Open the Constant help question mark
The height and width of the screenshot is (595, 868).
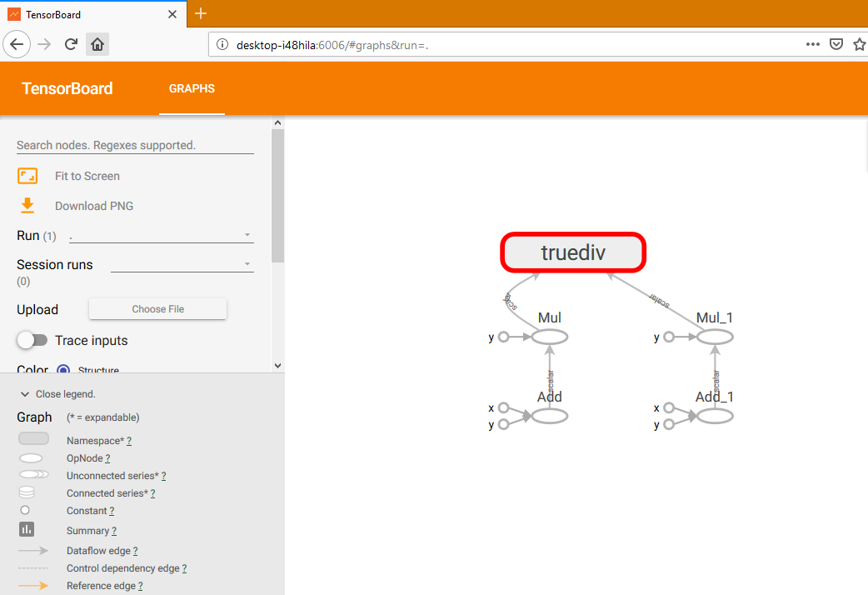click(x=112, y=512)
